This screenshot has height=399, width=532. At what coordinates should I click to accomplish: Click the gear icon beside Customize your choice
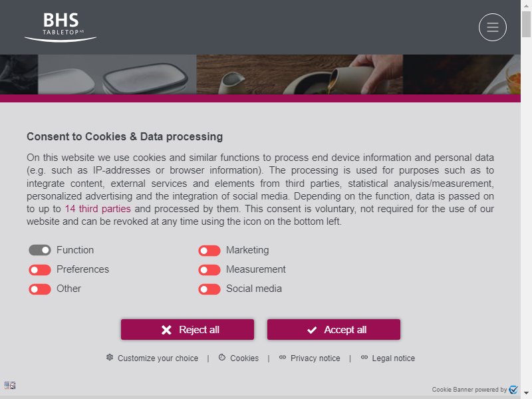point(110,357)
